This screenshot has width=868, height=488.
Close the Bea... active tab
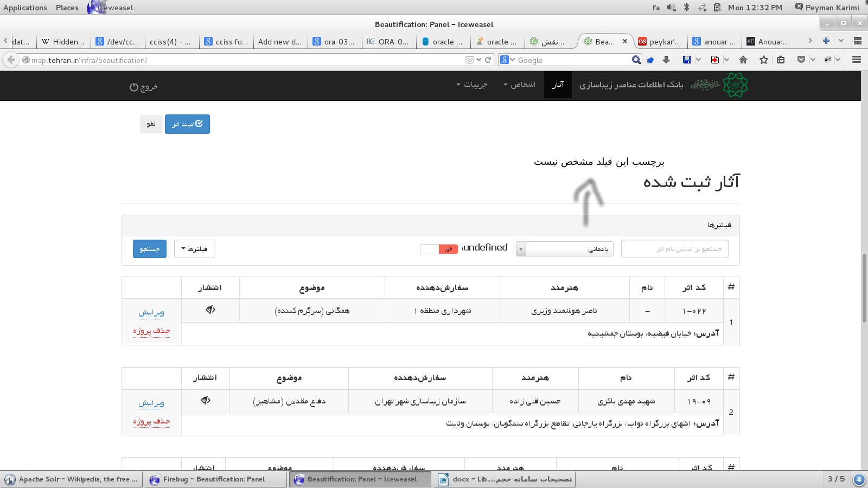pos(625,41)
